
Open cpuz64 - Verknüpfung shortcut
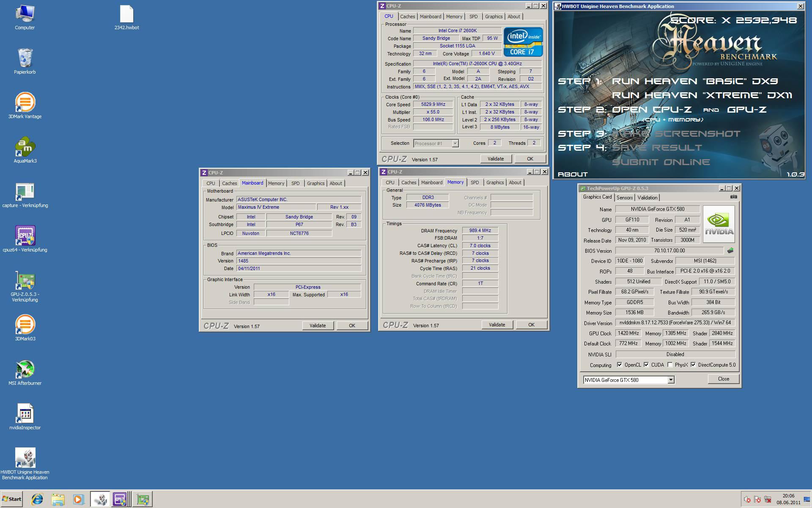point(25,239)
